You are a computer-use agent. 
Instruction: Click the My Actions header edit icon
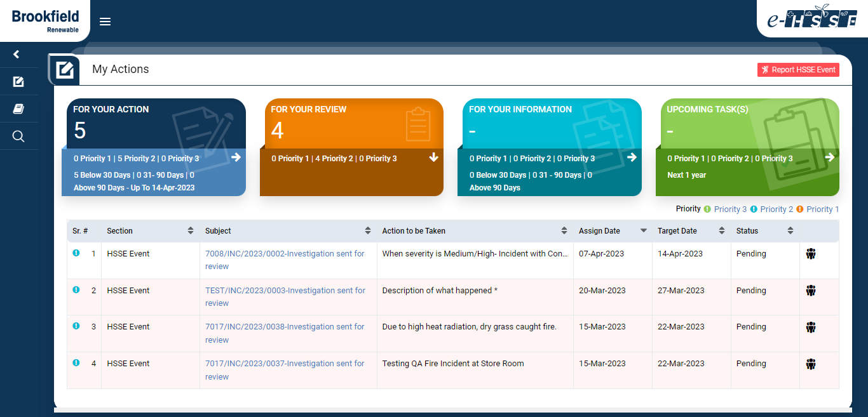point(64,70)
